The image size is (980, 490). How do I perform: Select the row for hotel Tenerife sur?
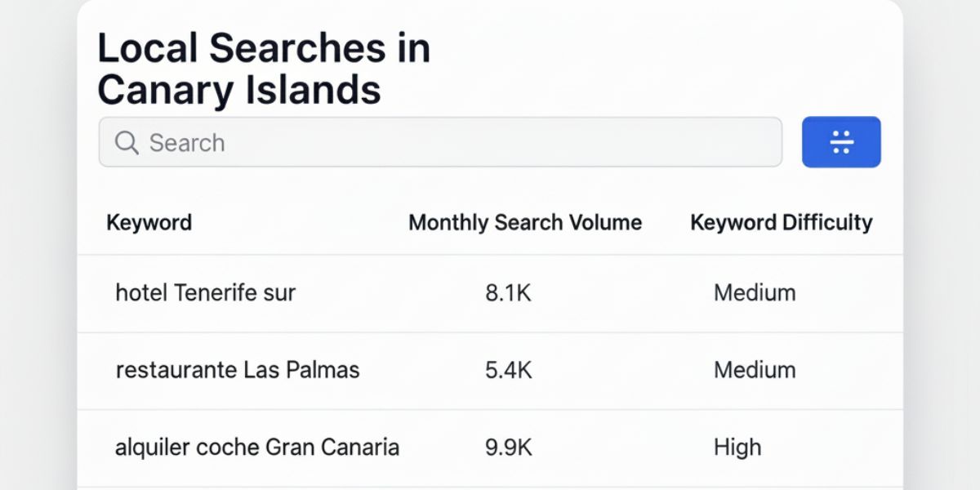point(490,293)
